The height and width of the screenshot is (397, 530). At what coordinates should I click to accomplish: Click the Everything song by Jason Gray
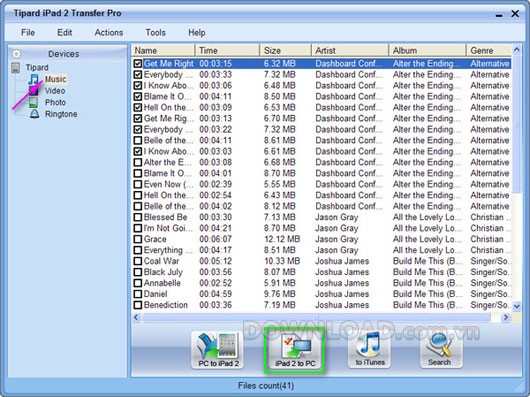168,250
